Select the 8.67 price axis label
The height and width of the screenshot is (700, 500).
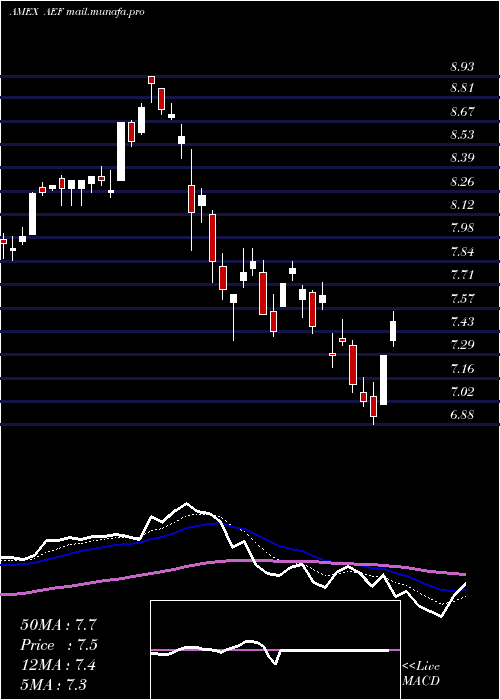tap(462, 112)
